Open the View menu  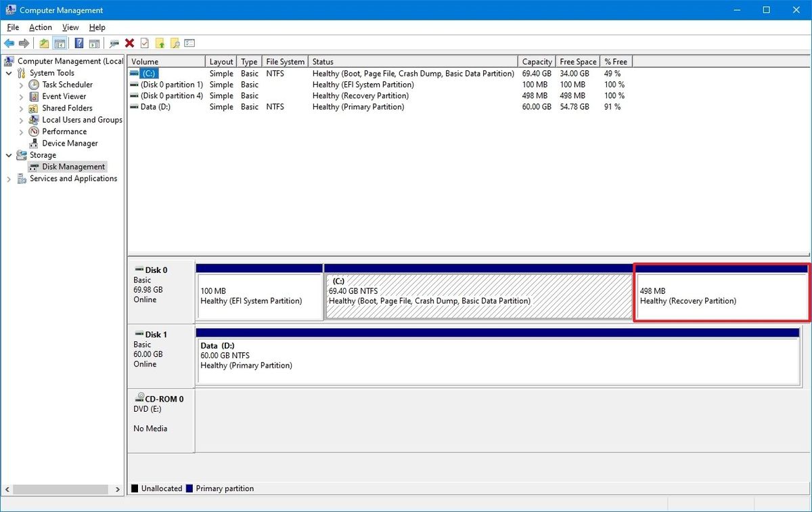[x=70, y=27]
